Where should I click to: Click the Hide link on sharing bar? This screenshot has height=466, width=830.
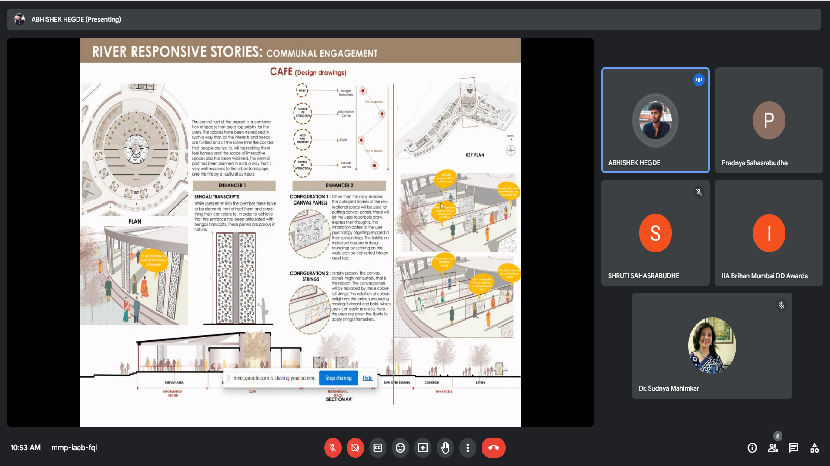[x=367, y=378]
